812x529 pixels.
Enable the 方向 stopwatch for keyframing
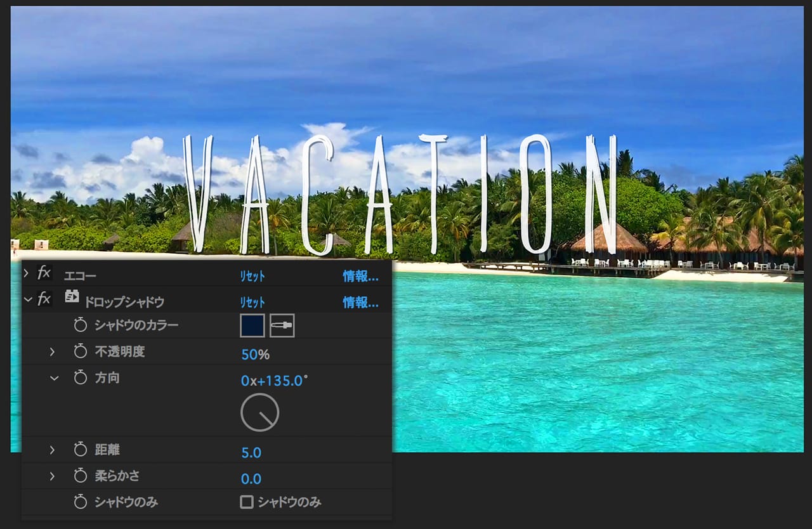coord(80,378)
